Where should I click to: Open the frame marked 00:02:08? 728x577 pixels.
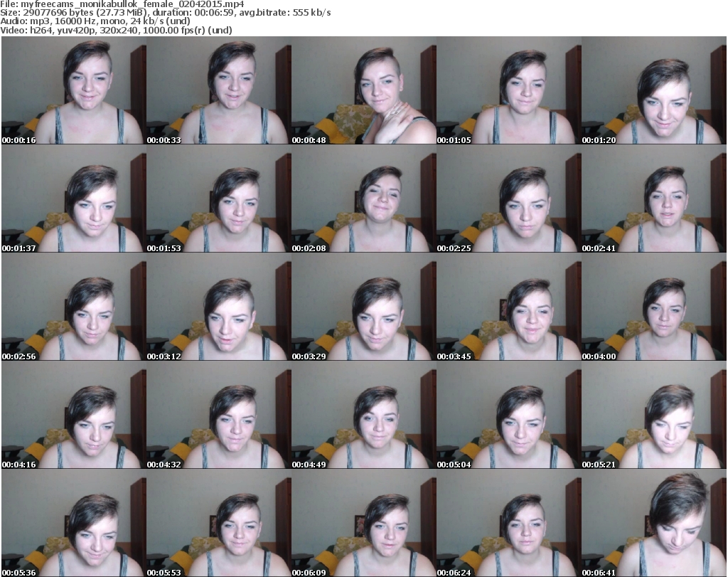click(363, 198)
